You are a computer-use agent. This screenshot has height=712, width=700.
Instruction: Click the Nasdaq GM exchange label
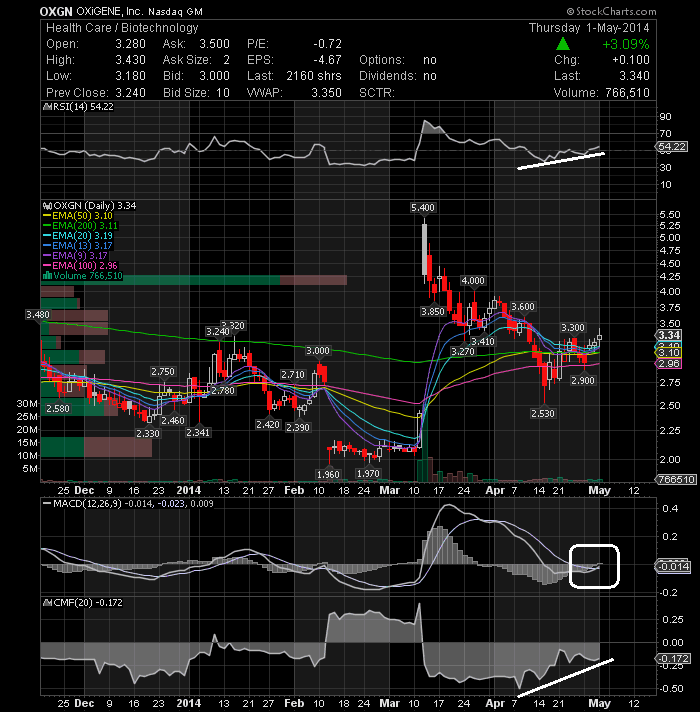pos(175,12)
